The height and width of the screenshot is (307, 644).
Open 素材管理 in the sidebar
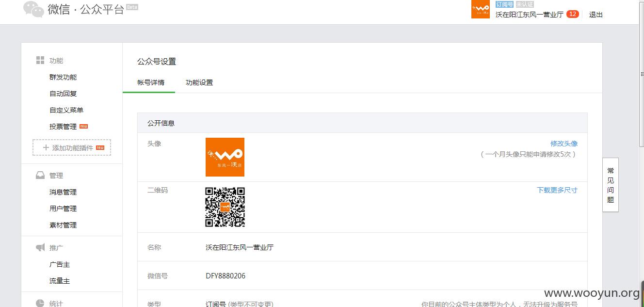pyautogui.click(x=63, y=225)
